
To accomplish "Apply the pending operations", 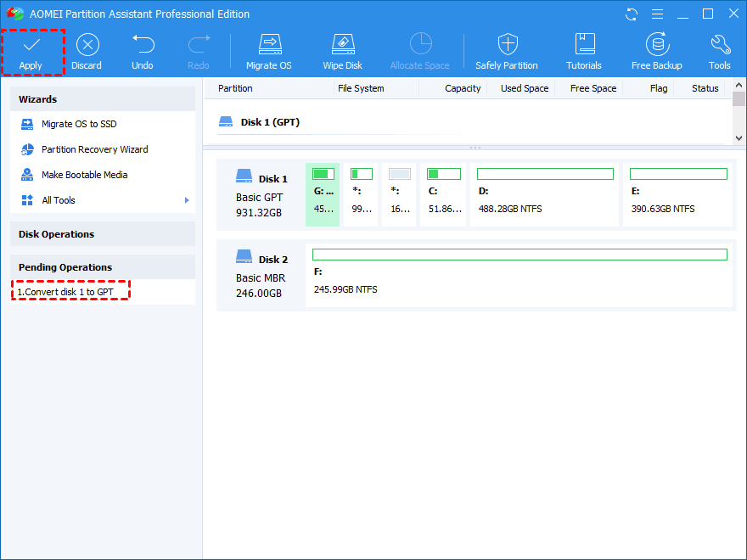I will (x=31, y=53).
